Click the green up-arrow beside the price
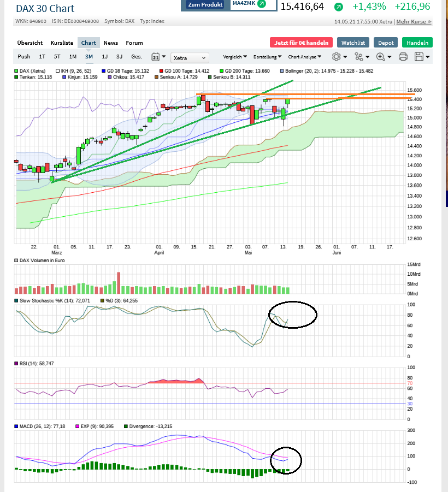This screenshot has width=448, height=492. (x=339, y=7)
